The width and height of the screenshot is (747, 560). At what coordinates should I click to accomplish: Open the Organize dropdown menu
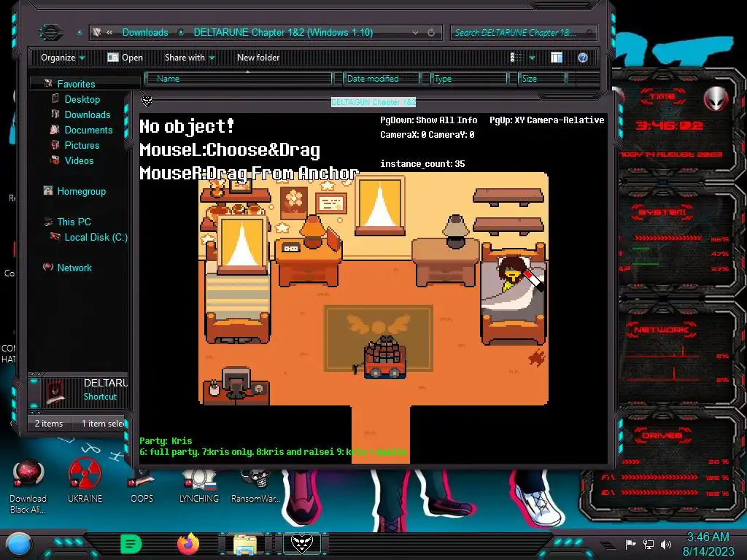point(63,58)
